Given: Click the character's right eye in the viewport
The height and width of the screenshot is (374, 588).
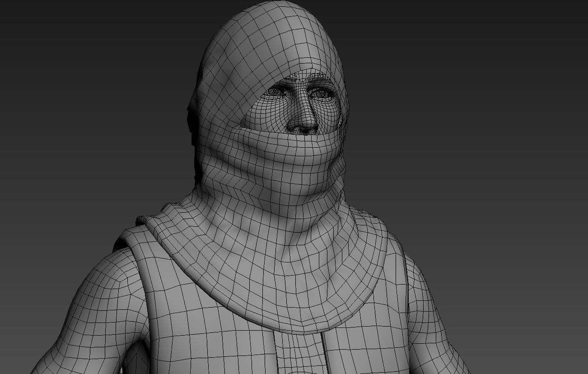Looking at the screenshot, I should click(275, 92).
